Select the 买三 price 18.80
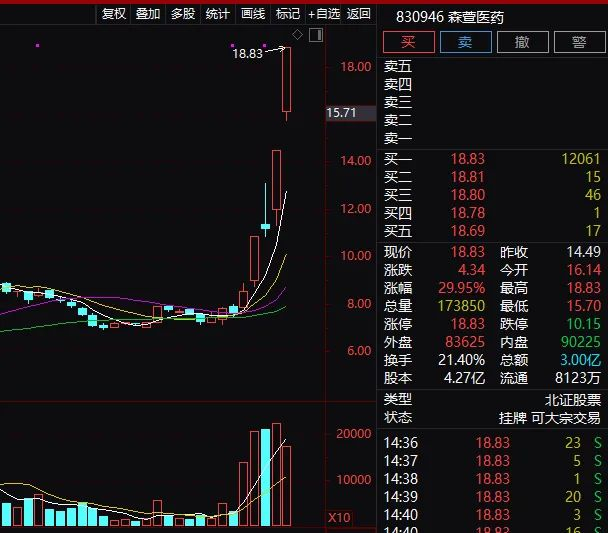This screenshot has height=533, width=608. pos(468,195)
